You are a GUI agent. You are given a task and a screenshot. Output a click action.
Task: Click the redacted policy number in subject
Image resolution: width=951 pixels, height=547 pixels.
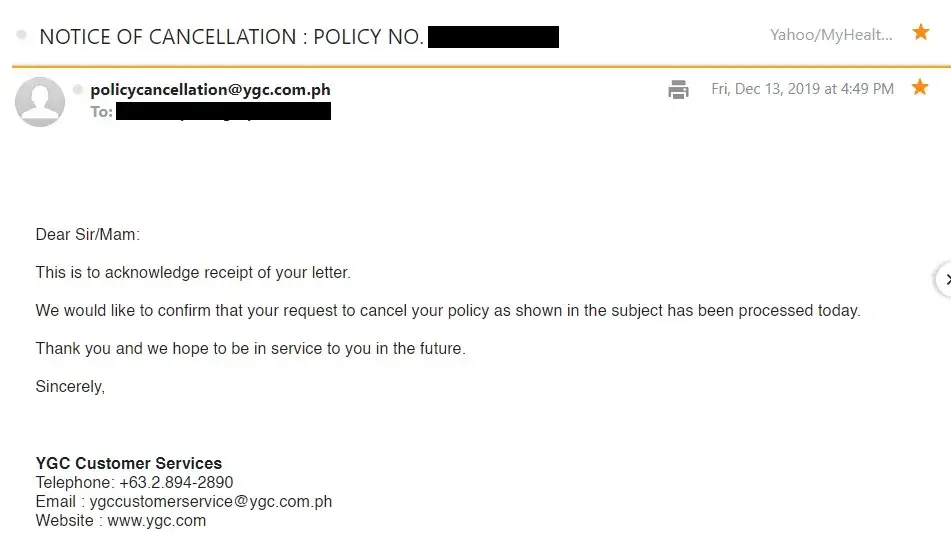[492, 38]
